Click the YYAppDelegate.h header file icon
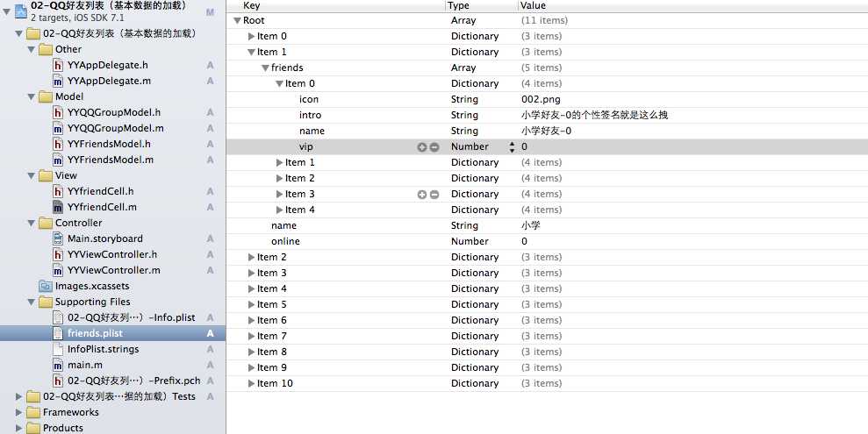The height and width of the screenshot is (434, 868). (x=58, y=65)
